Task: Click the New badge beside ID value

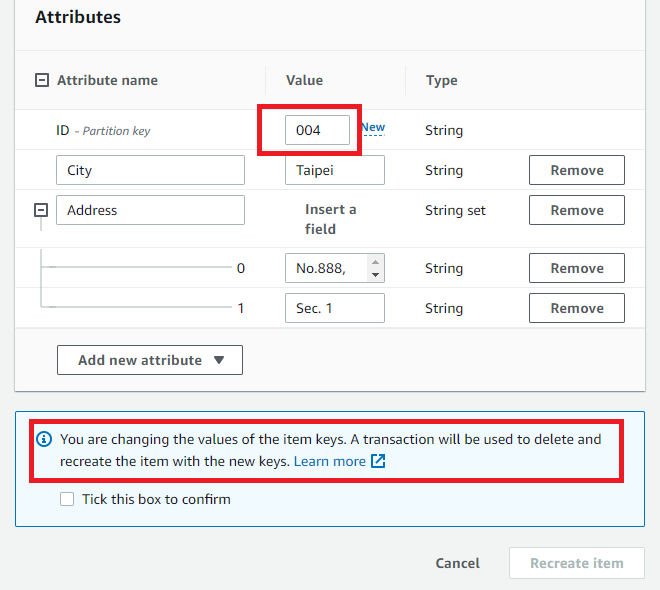Action: [x=372, y=128]
